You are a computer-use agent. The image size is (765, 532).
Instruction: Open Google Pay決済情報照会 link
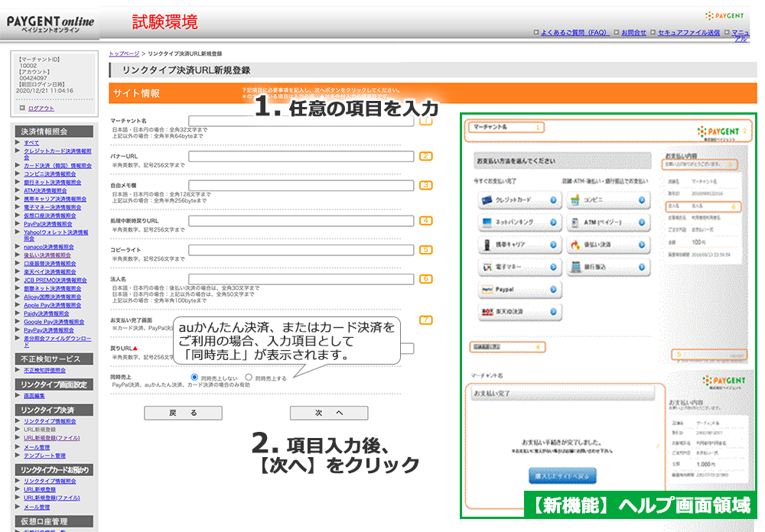coord(54,322)
